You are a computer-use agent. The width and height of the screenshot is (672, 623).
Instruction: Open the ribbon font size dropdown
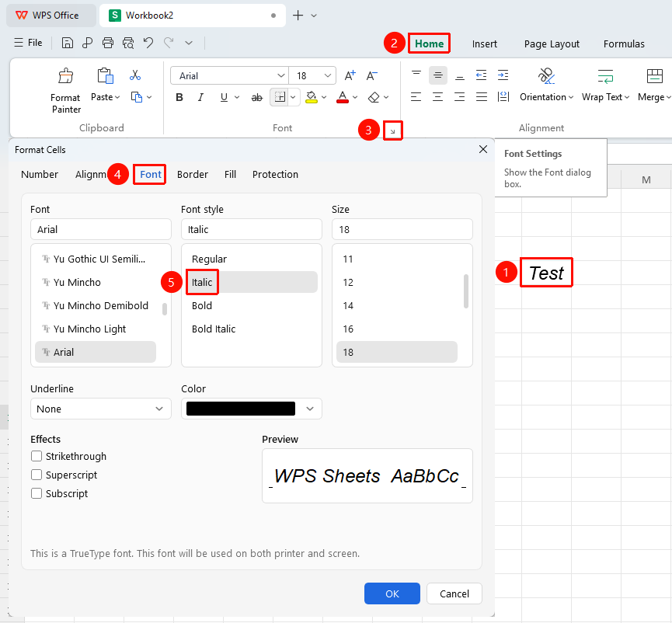pyautogui.click(x=328, y=76)
